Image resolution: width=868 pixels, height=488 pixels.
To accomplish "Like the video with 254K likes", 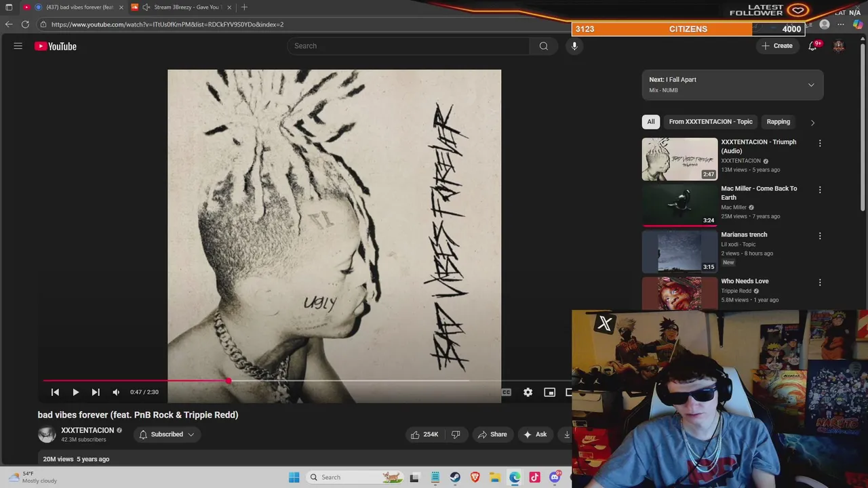I will pos(425,434).
